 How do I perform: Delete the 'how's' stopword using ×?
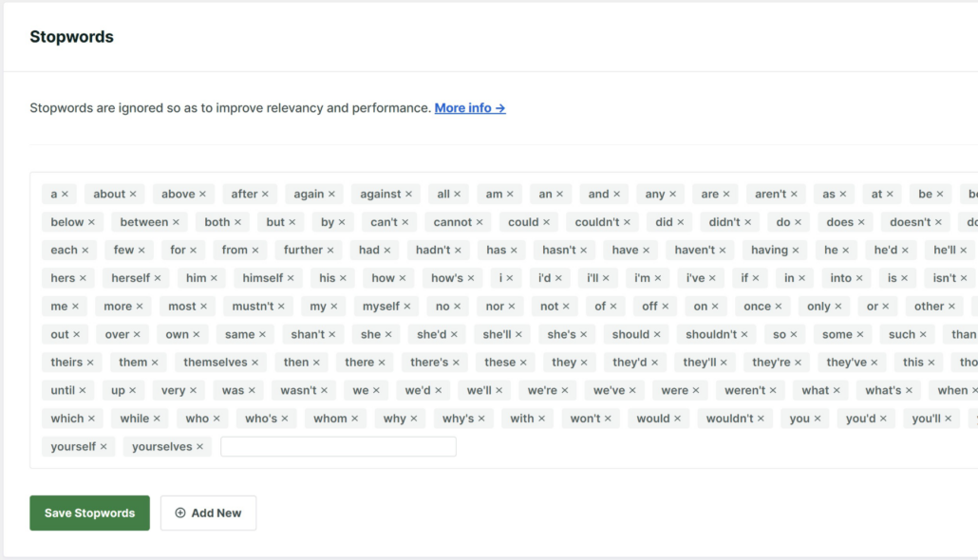[x=471, y=278]
